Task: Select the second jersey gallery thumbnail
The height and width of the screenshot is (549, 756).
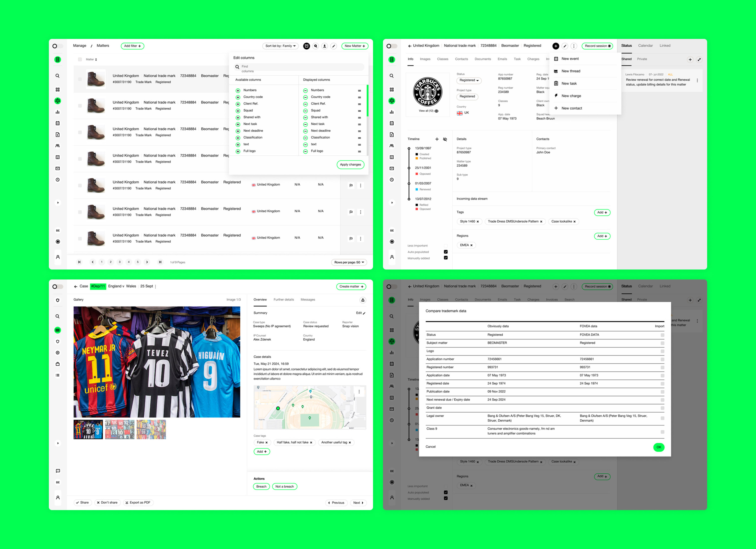Action: (x=120, y=429)
